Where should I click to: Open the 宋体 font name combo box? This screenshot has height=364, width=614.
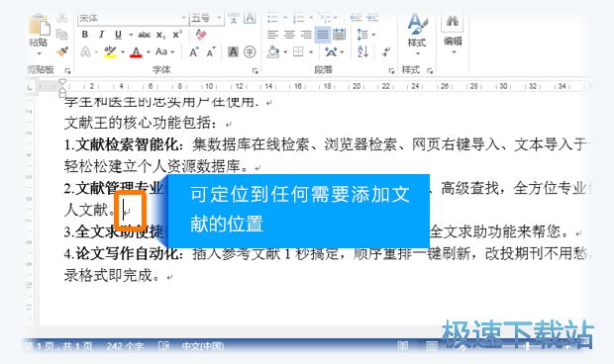click(x=133, y=18)
